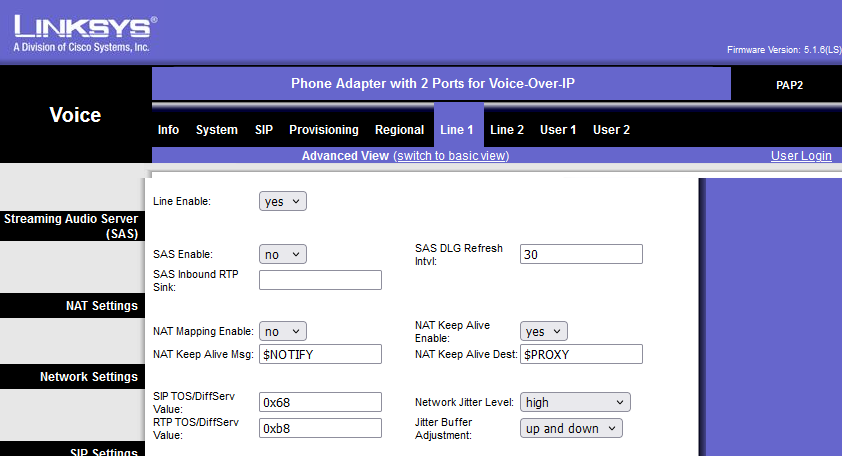Open the Jitter Buffer Adjustment dropdown
The height and width of the screenshot is (456, 842).
click(571, 429)
